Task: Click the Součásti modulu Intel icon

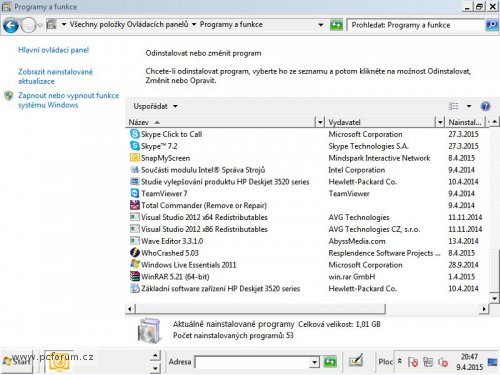Action: pyautogui.click(x=134, y=170)
